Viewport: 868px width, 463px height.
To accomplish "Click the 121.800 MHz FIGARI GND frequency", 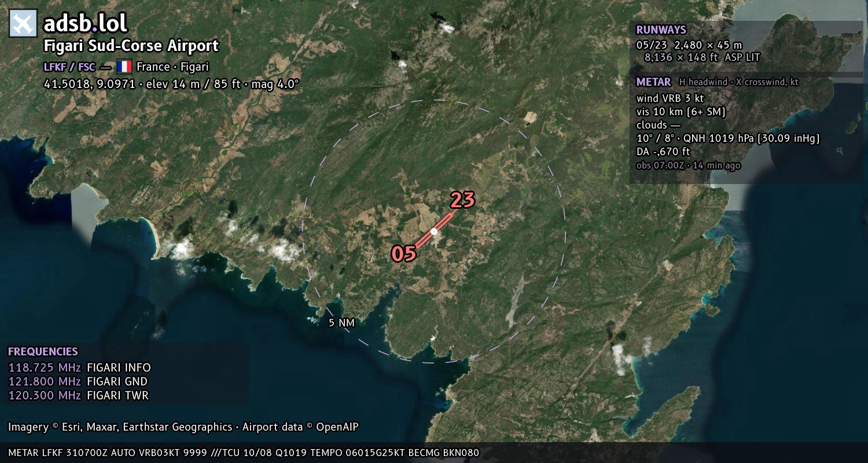I will coord(78,381).
